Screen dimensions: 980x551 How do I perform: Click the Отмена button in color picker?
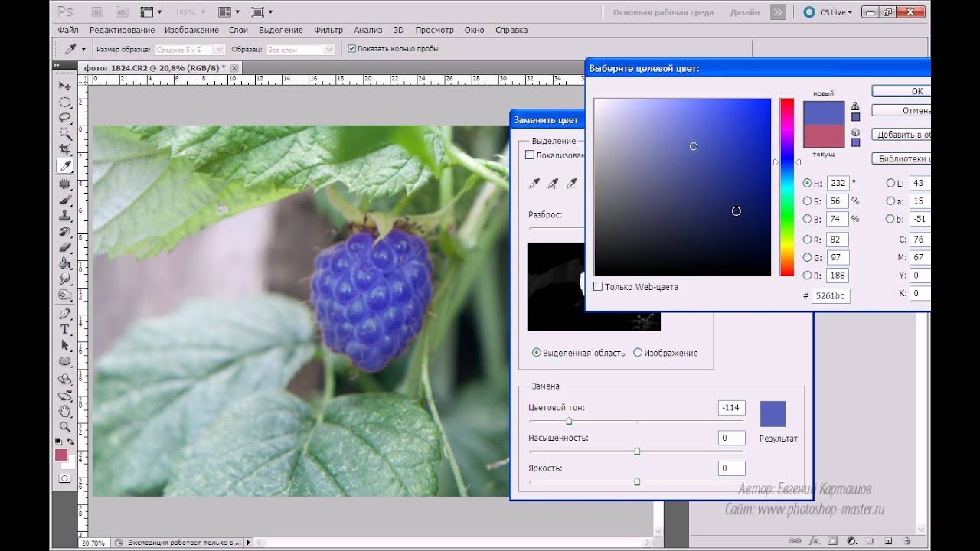(x=901, y=110)
